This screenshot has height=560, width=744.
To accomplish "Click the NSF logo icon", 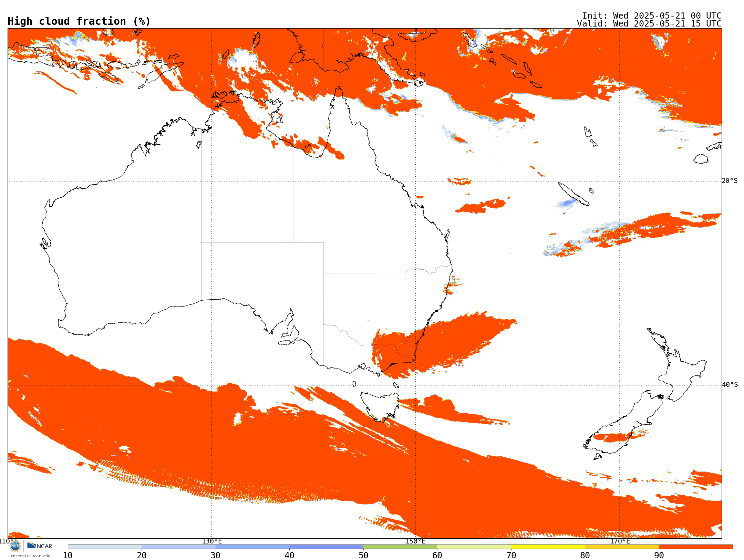I will pyautogui.click(x=15, y=546).
